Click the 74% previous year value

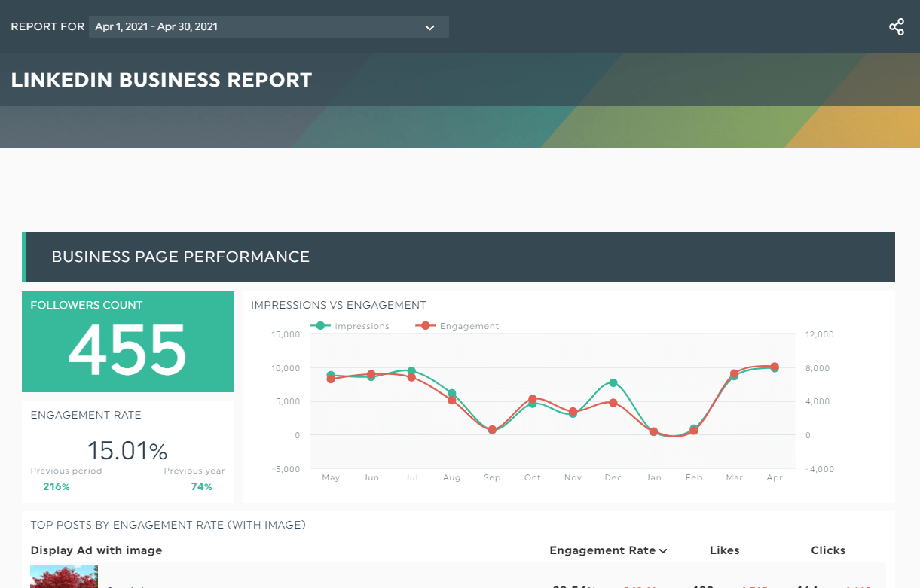202,487
